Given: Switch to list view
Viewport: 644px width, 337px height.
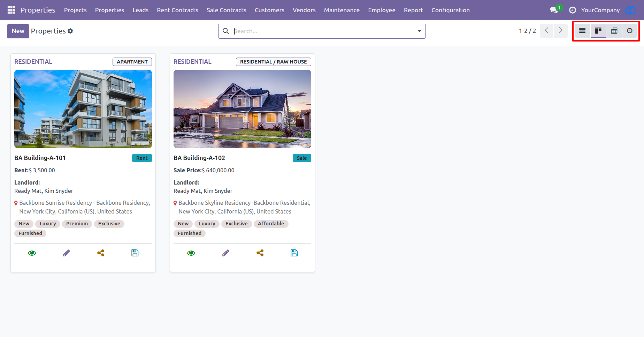Looking at the screenshot, I should (582, 31).
